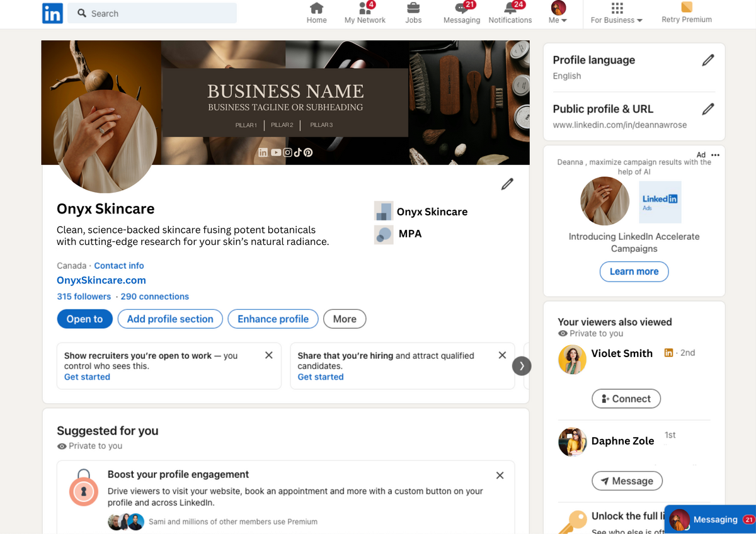Click Introducing LinkedIn Accelerate Campaigns text
This screenshot has height=534, width=756.
coord(634,242)
